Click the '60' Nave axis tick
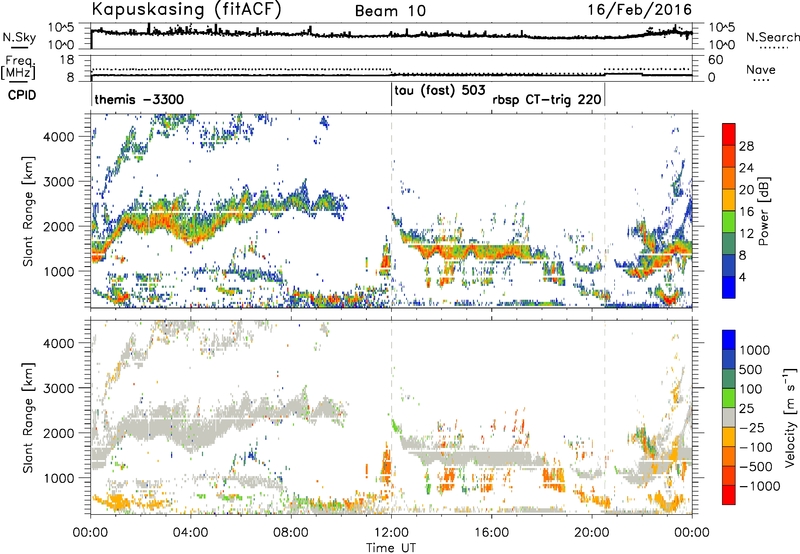The width and height of the screenshot is (800, 554). 716,60
